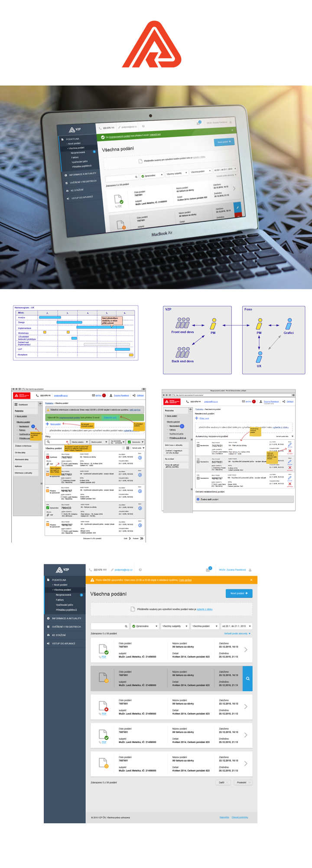Select 'Nezpracovaná' sidebar item in bottom mockup
This screenshot has height=868, width=312.
point(63,595)
